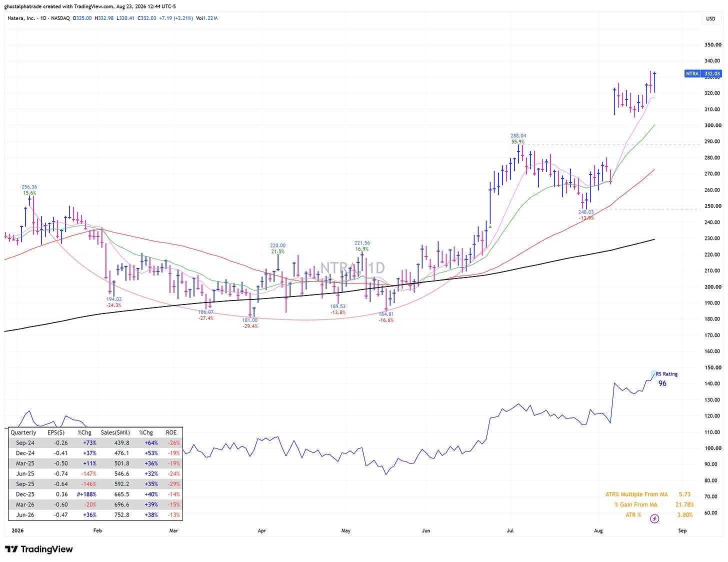Click the 350.00 price axis label
Image resolution: width=728 pixels, height=562 pixels.
click(712, 44)
